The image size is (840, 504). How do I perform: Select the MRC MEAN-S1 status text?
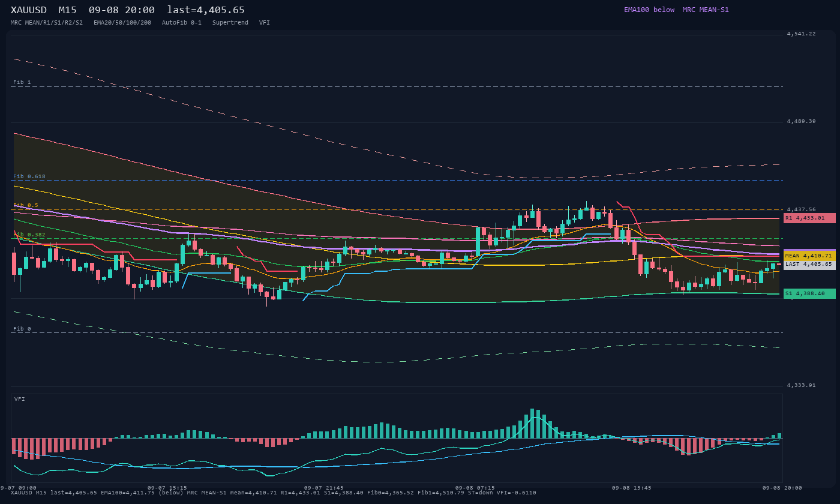706,10
